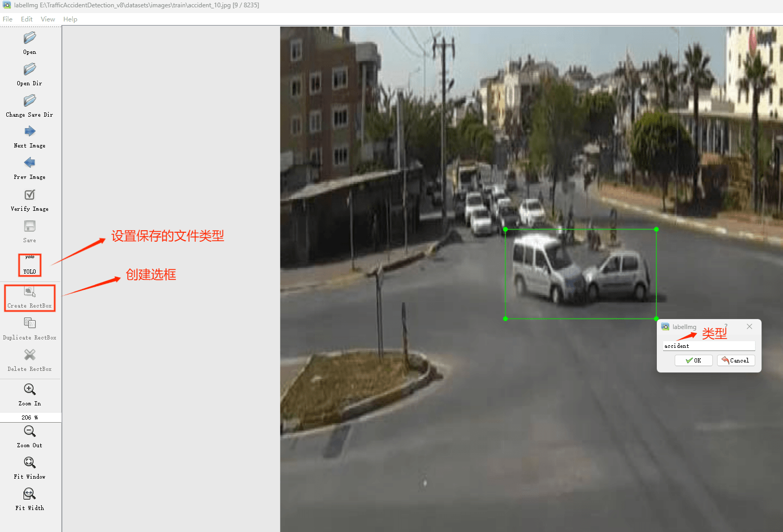Image resolution: width=783 pixels, height=532 pixels.
Task: Select the top-left corner handle of the bounding box
Action: click(505, 229)
